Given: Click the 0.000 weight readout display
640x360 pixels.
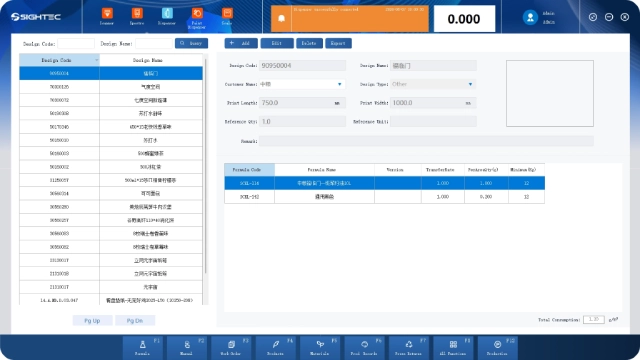Looking at the screenshot, I should (x=464, y=19).
